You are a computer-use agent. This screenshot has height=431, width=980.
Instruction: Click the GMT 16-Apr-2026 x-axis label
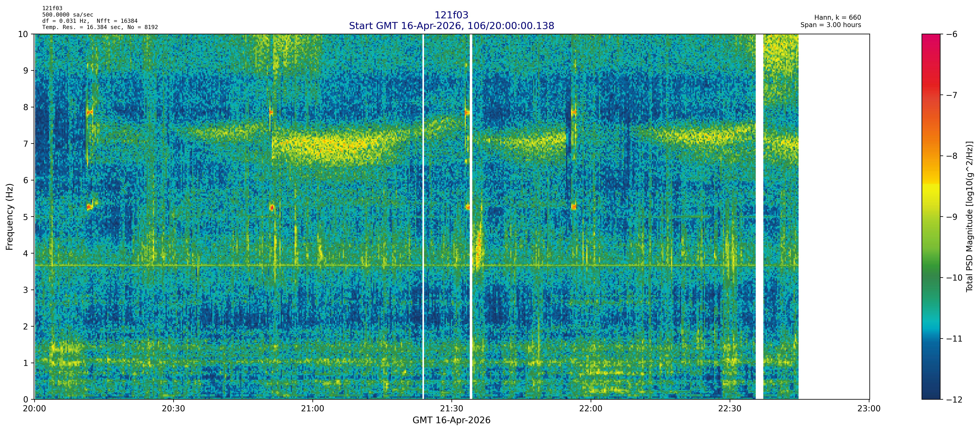point(451,420)
